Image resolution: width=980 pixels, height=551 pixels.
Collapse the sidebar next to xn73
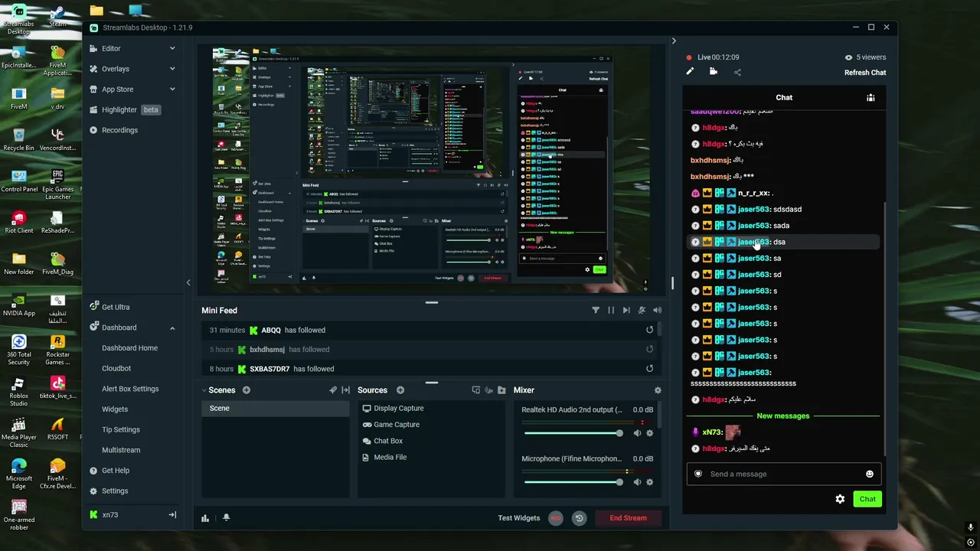point(172,515)
